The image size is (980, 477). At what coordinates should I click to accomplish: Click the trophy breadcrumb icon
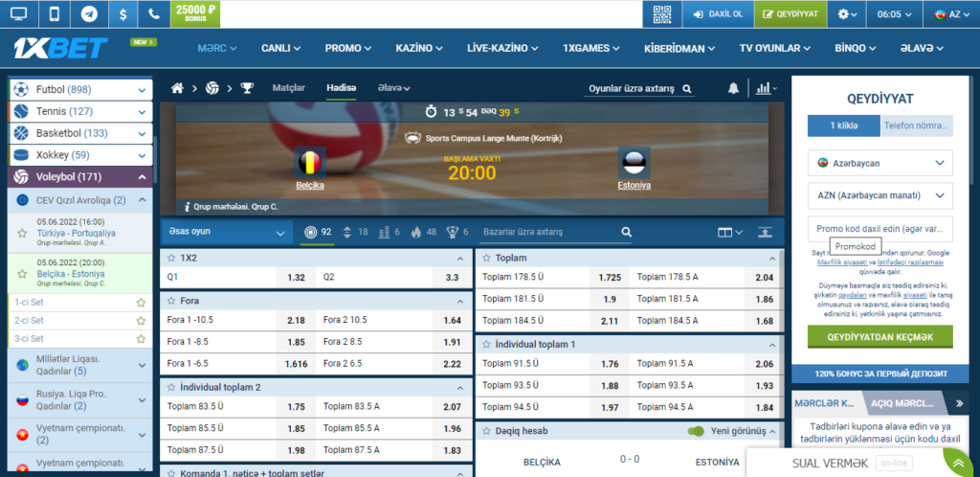pos(248,88)
